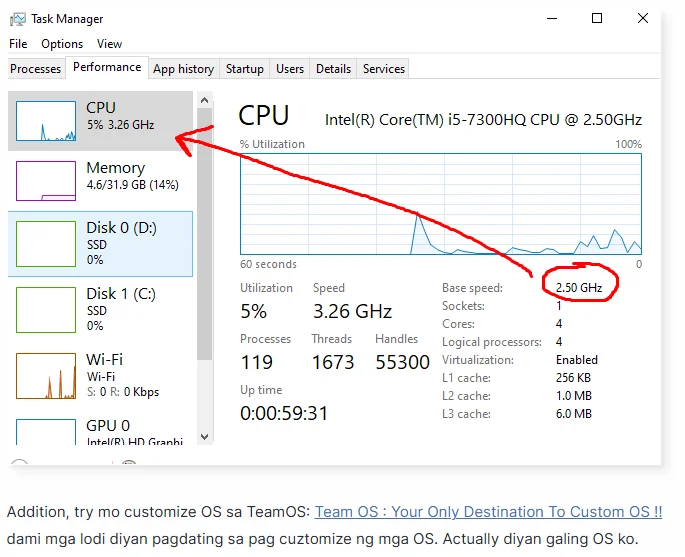Viewport: 685px width, 557px height.
Task: Click the Wi-Fi S: 0 R: 0 Kbps text
Action: [x=123, y=392]
